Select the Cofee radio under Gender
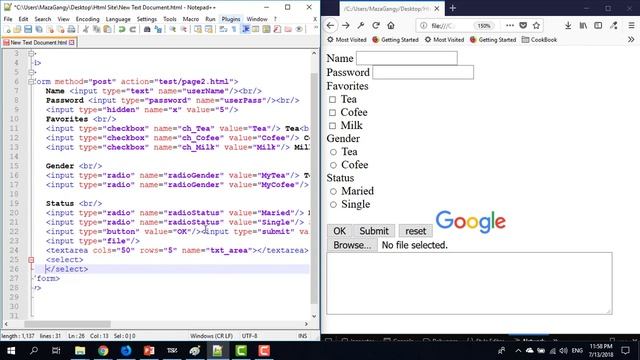The width and height of the screenshot is (640, 360). (x=333, y=165)
